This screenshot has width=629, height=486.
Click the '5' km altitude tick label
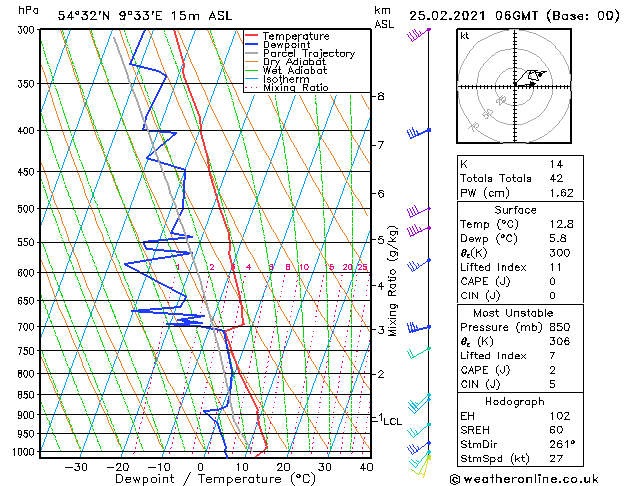point(381,240)
